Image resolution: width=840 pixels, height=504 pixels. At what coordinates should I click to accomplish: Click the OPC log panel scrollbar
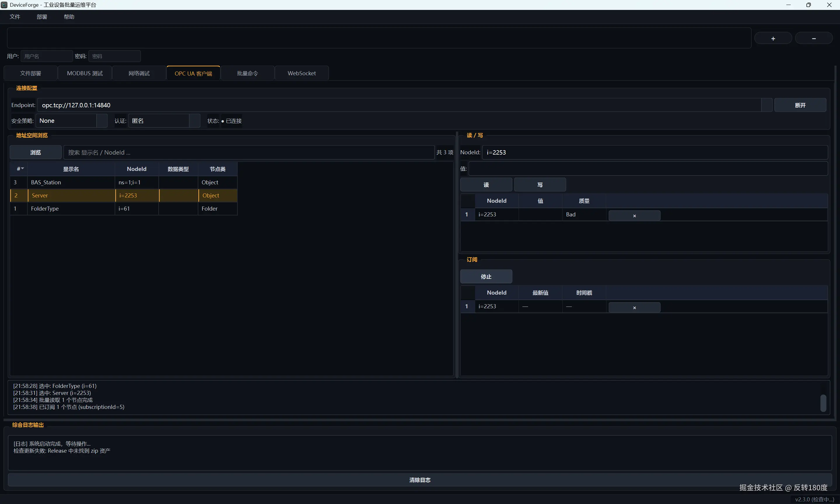coord(823,403)
